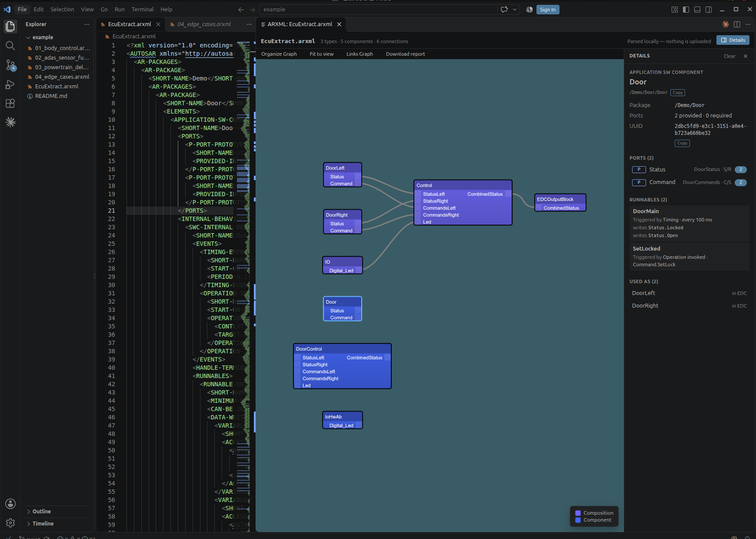Open Accounts icon in activity bar
756x539 pixels.
pyautogui.click(x=10, y=504)
